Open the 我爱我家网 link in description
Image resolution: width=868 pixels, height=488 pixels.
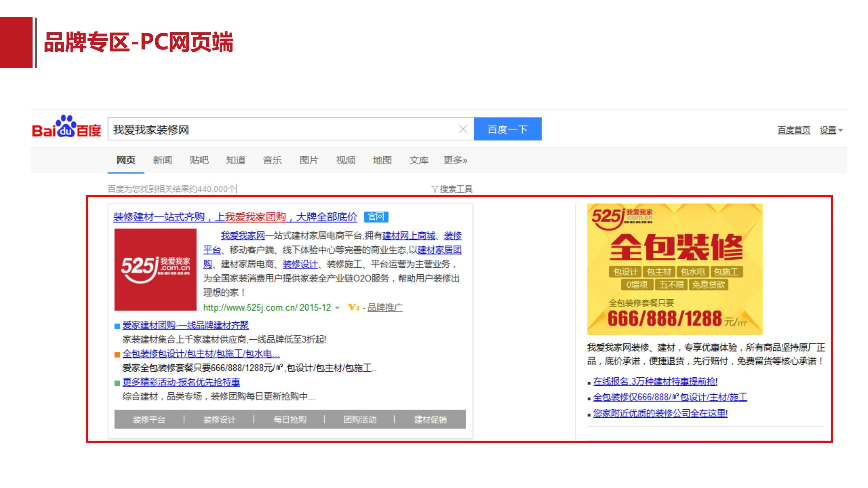pyautogui.click(x=242, y=236)
